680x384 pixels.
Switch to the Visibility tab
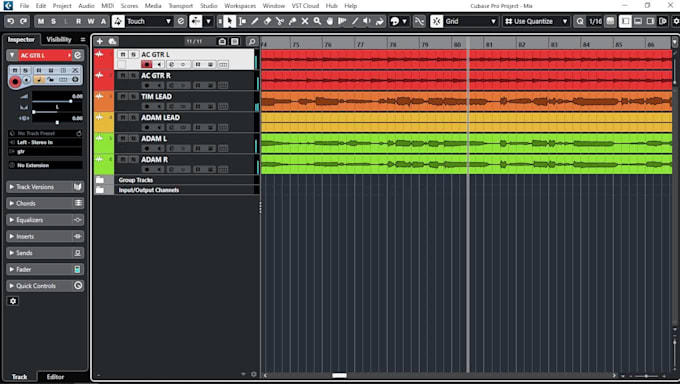point(59,39)
